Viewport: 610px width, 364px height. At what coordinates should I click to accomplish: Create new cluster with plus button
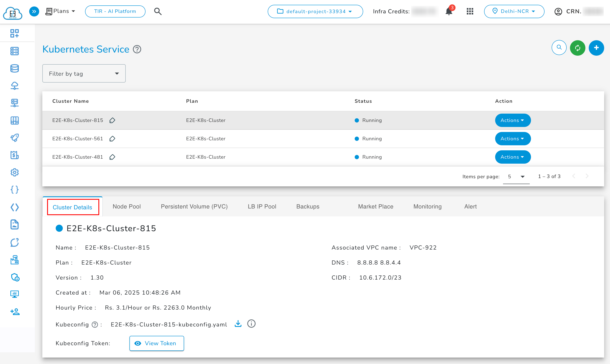[596, 48]
